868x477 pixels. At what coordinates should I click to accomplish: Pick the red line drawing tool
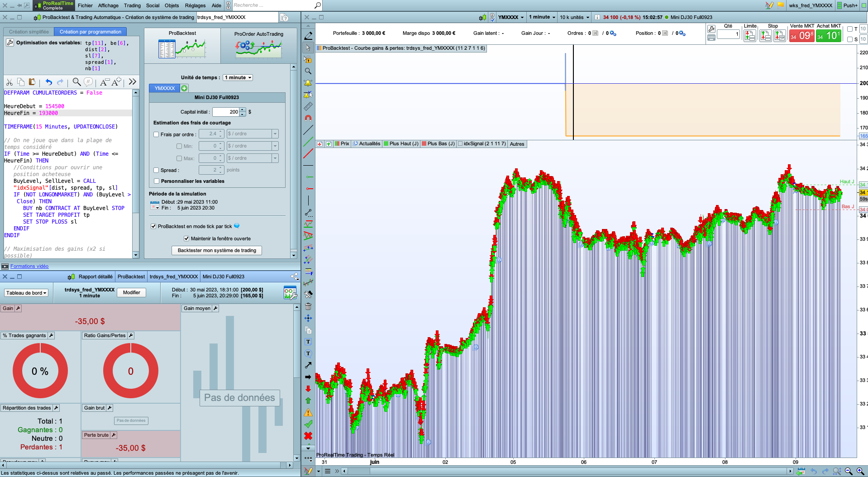click(x=308, y=153)
